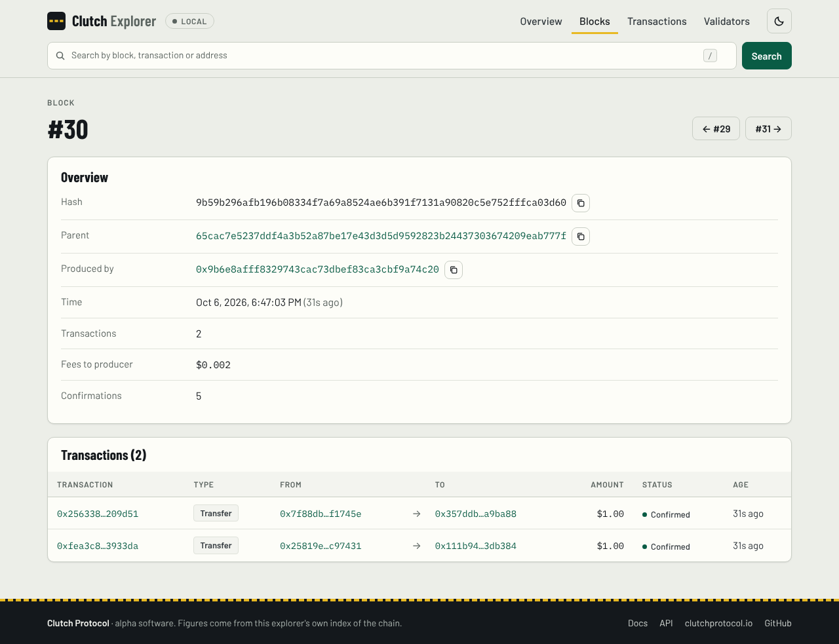Focus the block or address search field
The image size is (839, 644).
[x=392, y=56]
